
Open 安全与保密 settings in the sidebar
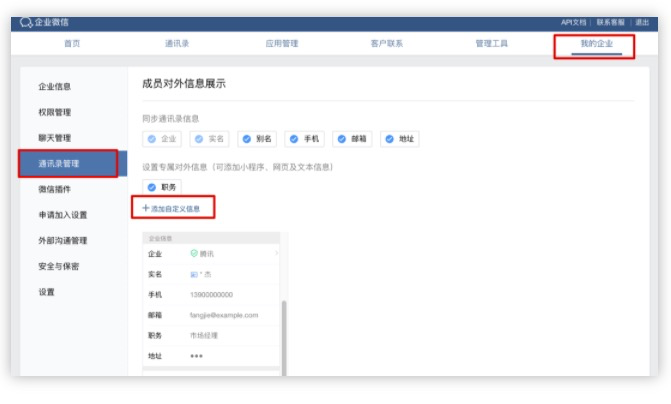coord(58,266)
